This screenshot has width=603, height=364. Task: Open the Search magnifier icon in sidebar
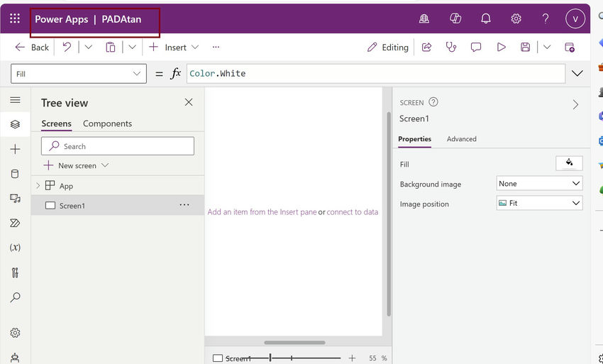(15, 297)
